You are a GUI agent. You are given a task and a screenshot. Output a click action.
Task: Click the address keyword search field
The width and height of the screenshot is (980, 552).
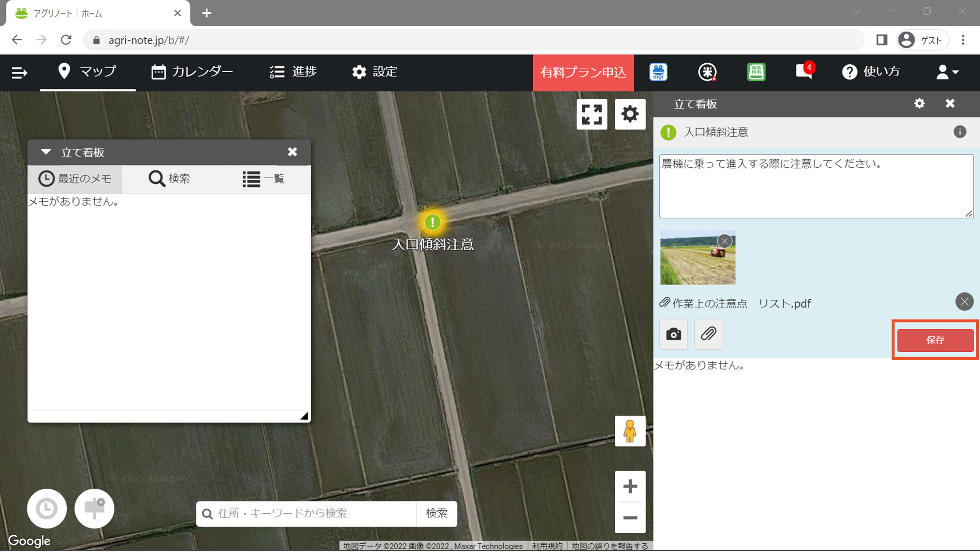306,514
